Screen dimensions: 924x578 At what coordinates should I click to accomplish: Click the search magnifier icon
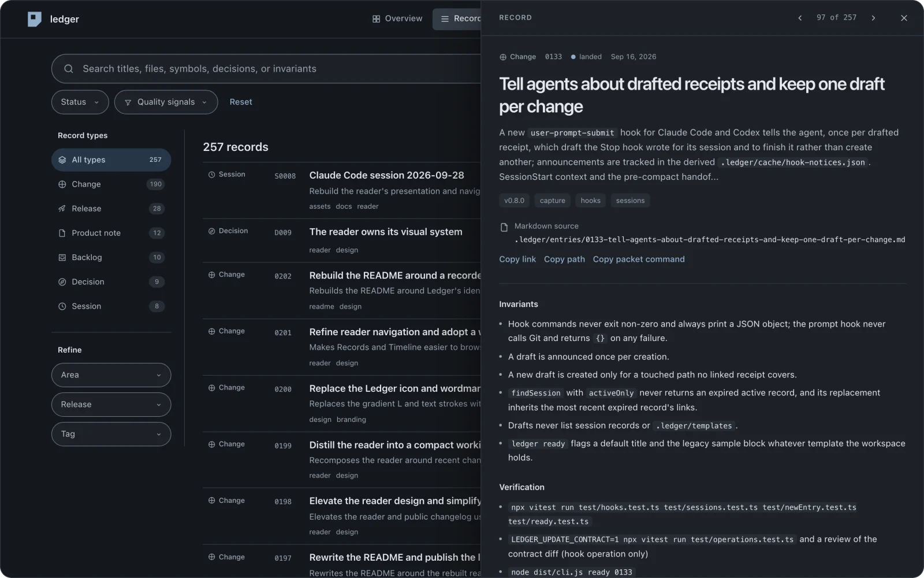tap(69, 69)
